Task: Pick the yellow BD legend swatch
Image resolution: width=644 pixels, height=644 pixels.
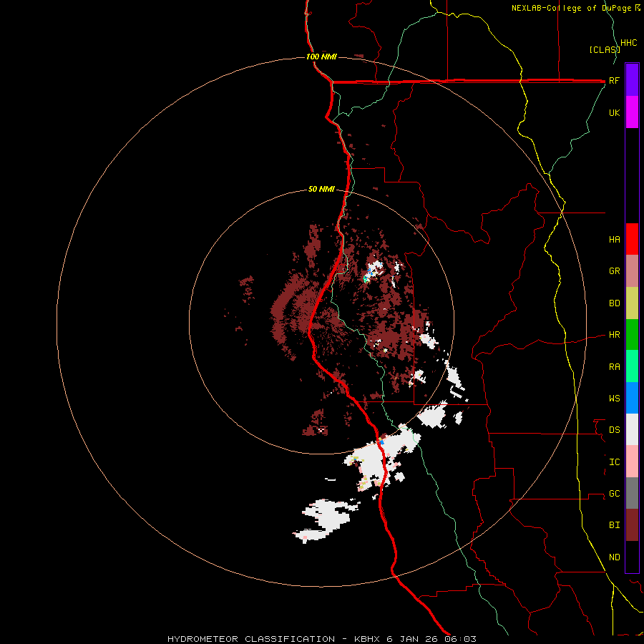Action: point(632,303)
